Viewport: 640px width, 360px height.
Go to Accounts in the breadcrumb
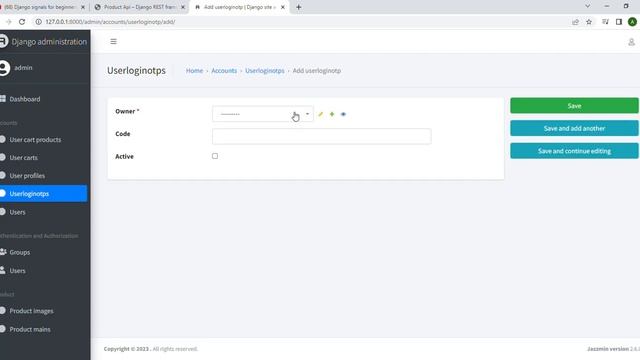point(224,71)
